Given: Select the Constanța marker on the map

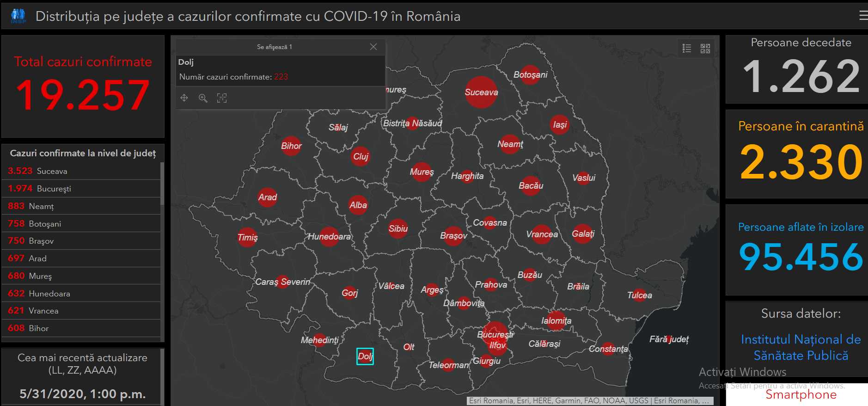Looking at the screenshot, I should pyautogui.click(x=608, y=349).
